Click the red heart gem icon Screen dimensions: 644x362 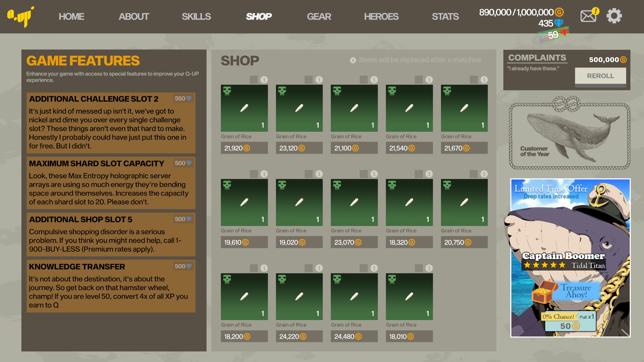(564, 33)
